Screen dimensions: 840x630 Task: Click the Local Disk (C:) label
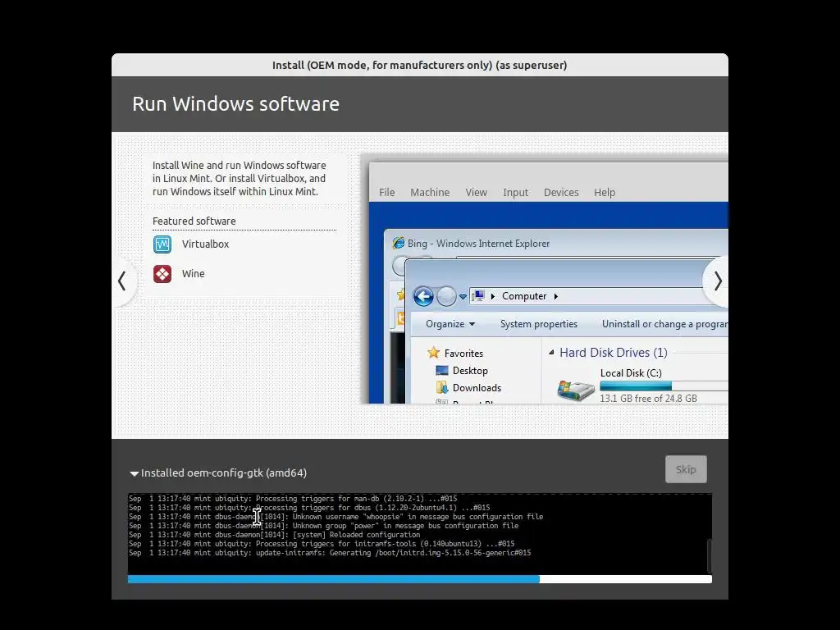(631, 373)
